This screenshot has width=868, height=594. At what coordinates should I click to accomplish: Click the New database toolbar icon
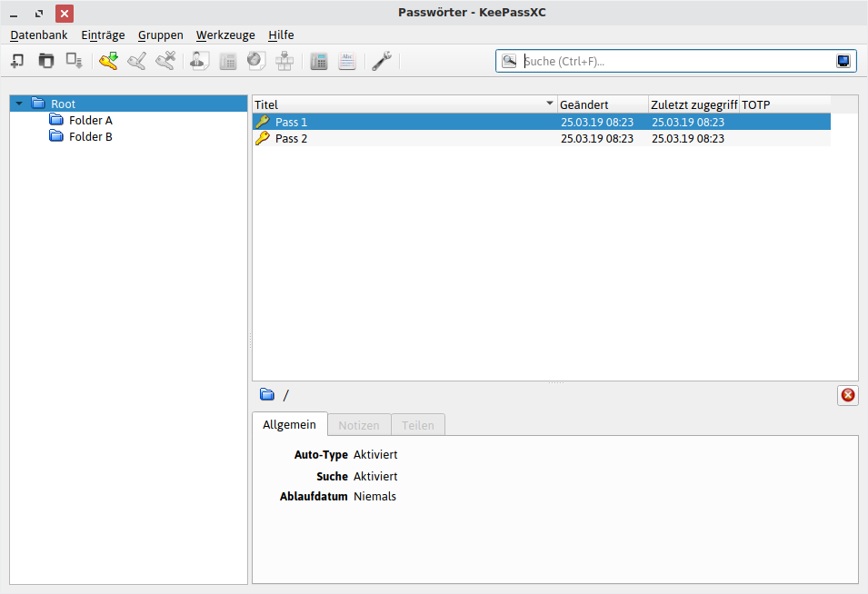coord(17,61)
